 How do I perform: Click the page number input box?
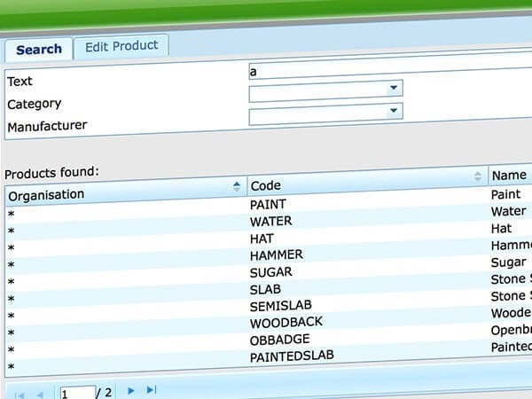coord(77,393)
